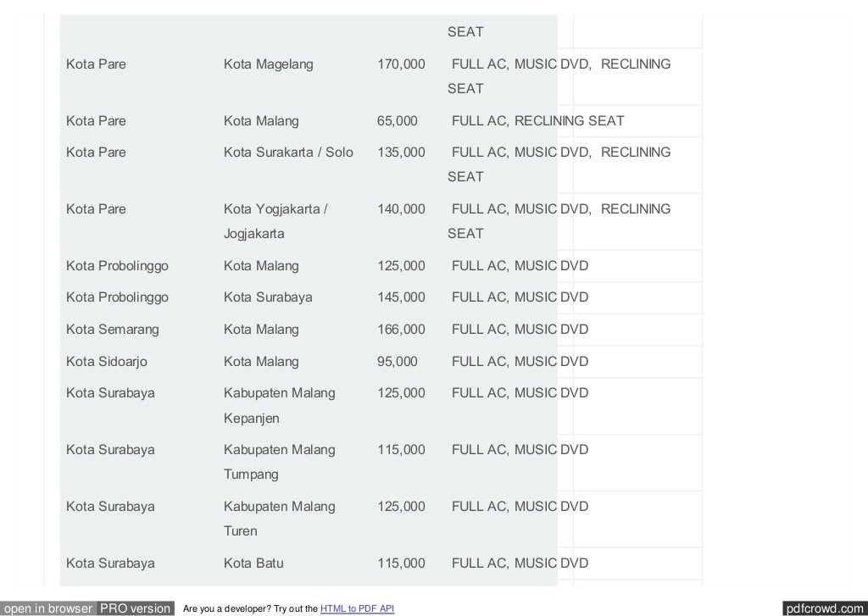
Task: Click the Kabupaten Malang Kepanjen cell
Action: [x=280, y=406]
